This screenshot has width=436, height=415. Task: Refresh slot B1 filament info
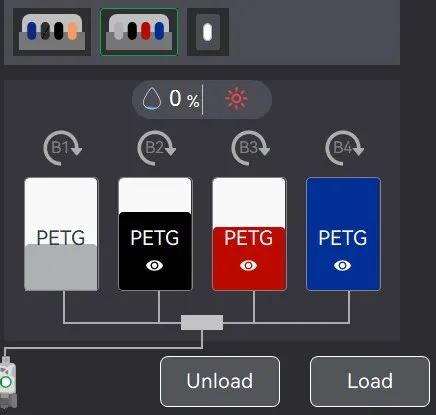(x=62, y=148)
